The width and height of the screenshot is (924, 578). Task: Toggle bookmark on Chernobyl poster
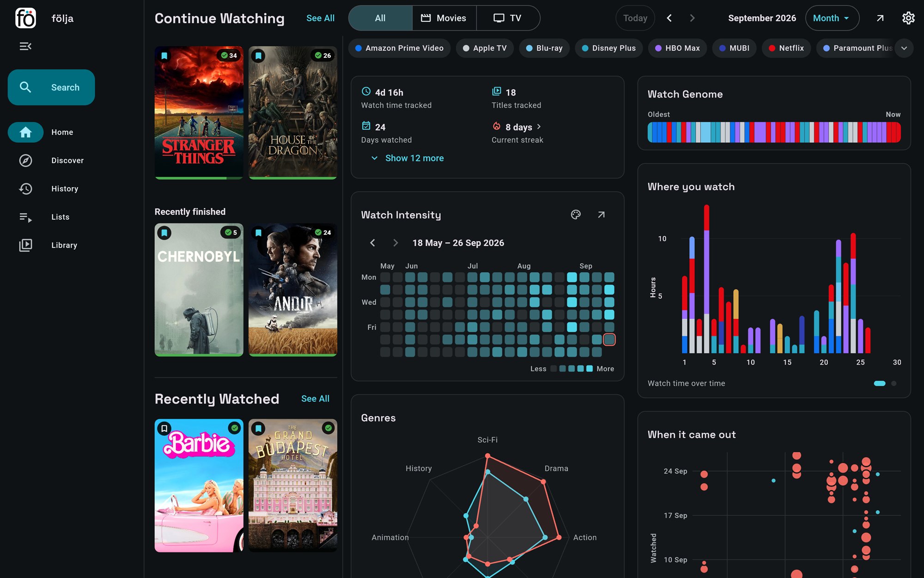(x=164, y=233)
